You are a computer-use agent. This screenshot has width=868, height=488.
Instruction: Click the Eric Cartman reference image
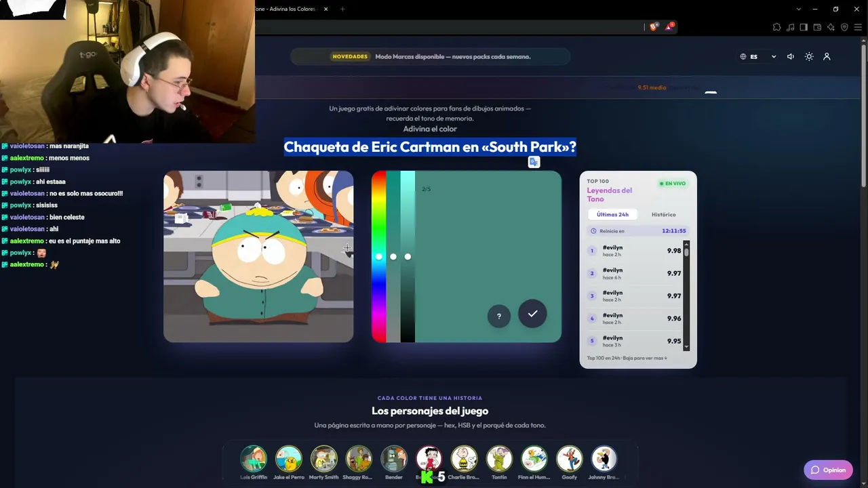point(258,257)
